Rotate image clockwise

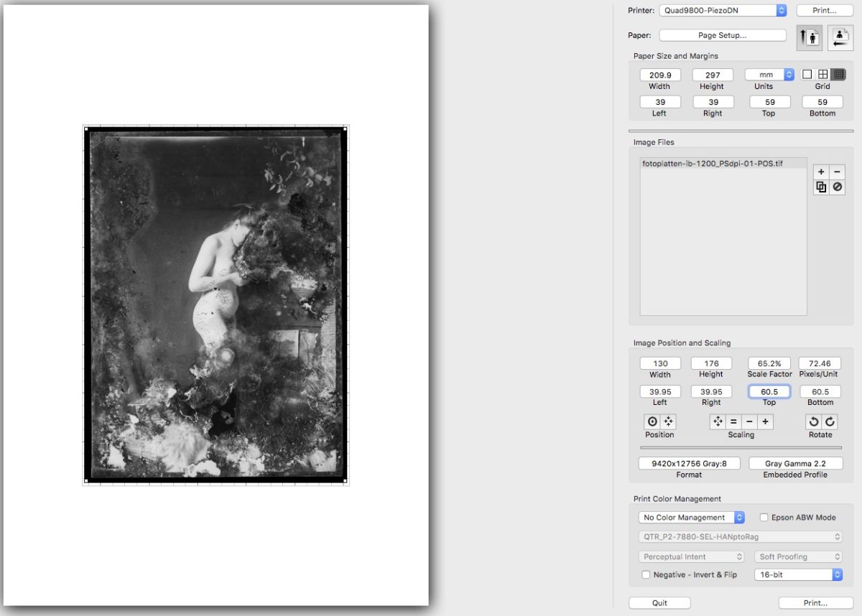pos(829,422)
